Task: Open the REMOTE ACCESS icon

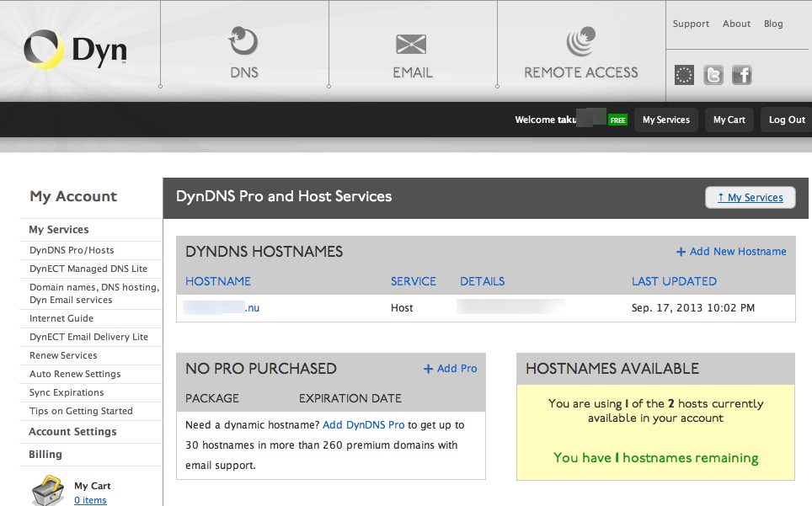Action: (x=581, y=41)
